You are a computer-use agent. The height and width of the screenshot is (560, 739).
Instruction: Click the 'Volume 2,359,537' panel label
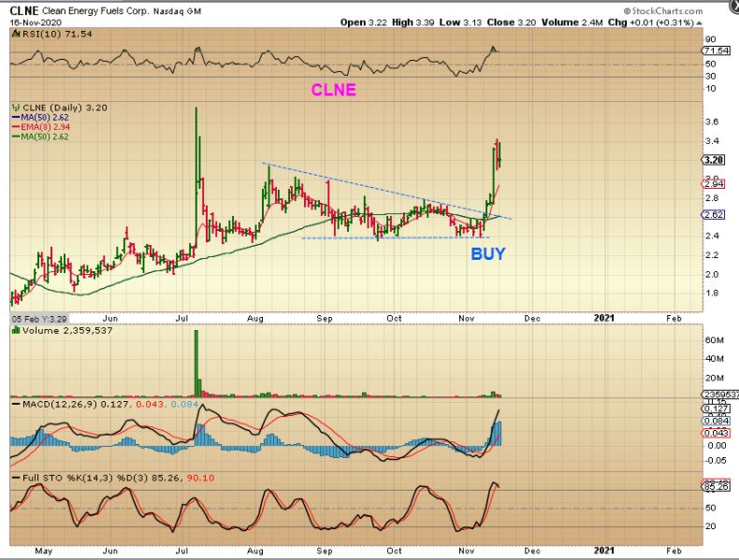67,331
